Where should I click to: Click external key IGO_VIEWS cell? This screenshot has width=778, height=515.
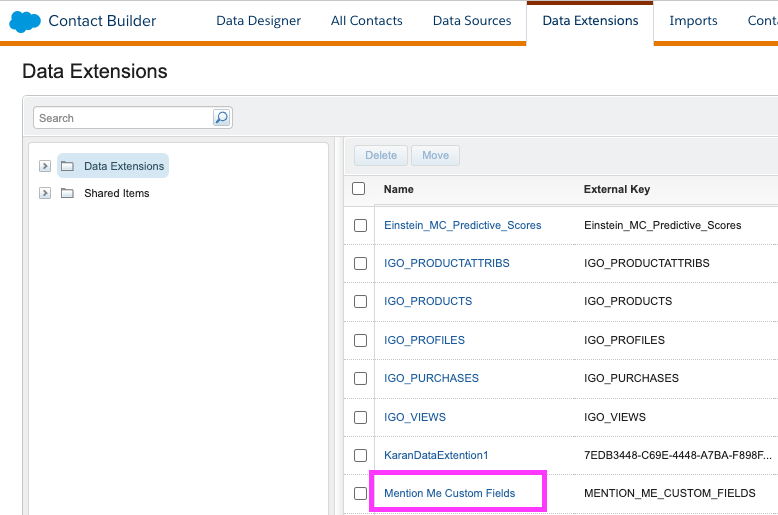click(x=615, y=417)
